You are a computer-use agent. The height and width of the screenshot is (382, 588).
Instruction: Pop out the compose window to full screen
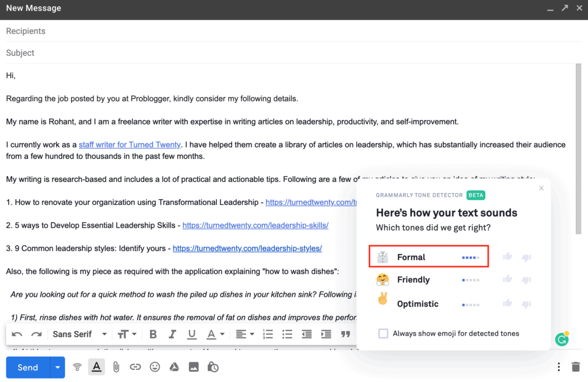coord(565,8)
